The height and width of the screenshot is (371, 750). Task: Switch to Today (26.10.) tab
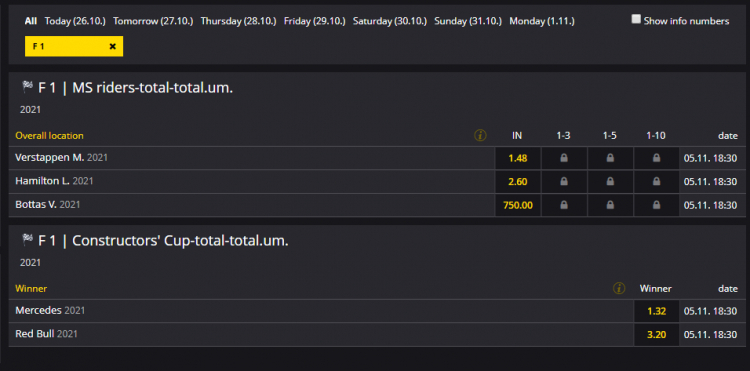pos(75,21)
